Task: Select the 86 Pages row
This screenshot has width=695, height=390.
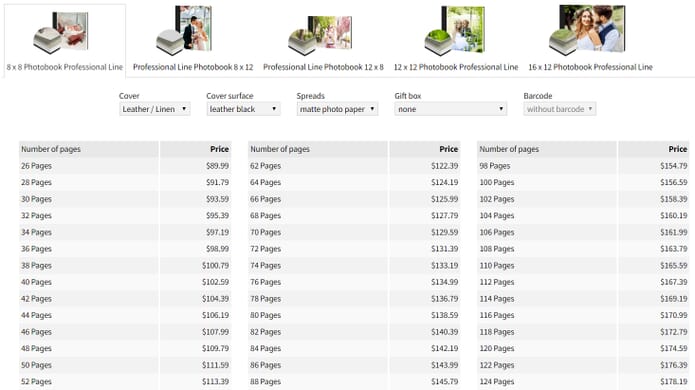Action: click(x=354, y=365)
